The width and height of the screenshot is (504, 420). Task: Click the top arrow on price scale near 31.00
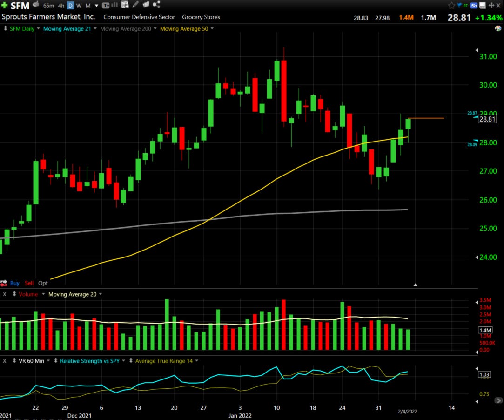[477, 50]
